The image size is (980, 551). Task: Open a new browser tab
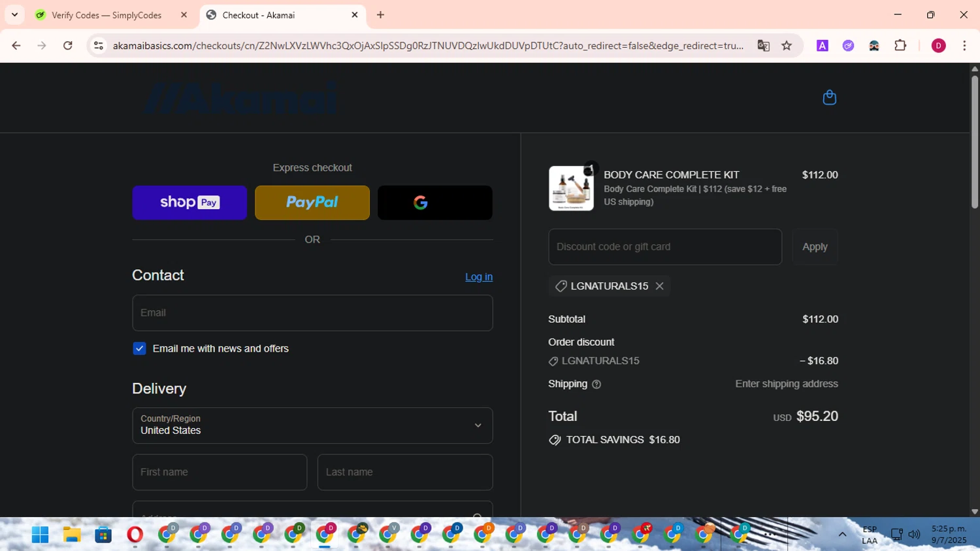point(380,15)
